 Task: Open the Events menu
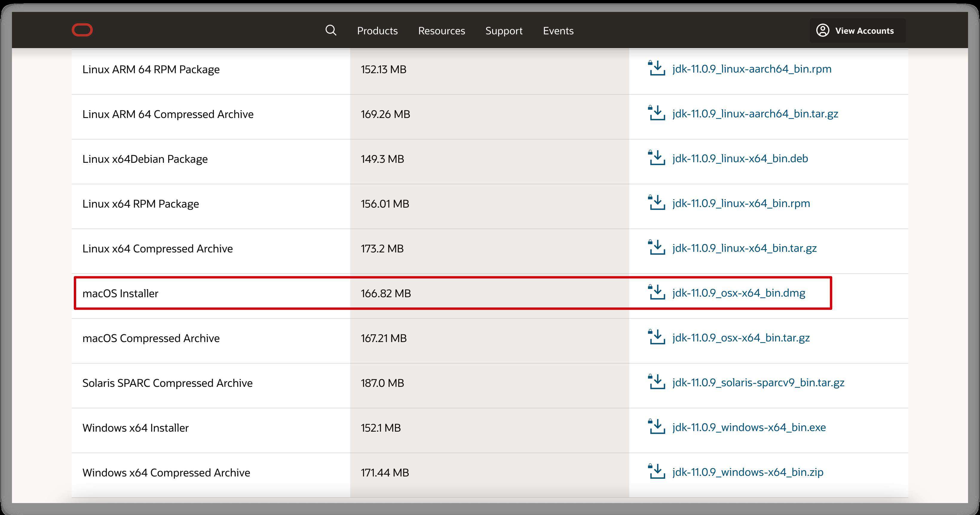click(558, 30)
